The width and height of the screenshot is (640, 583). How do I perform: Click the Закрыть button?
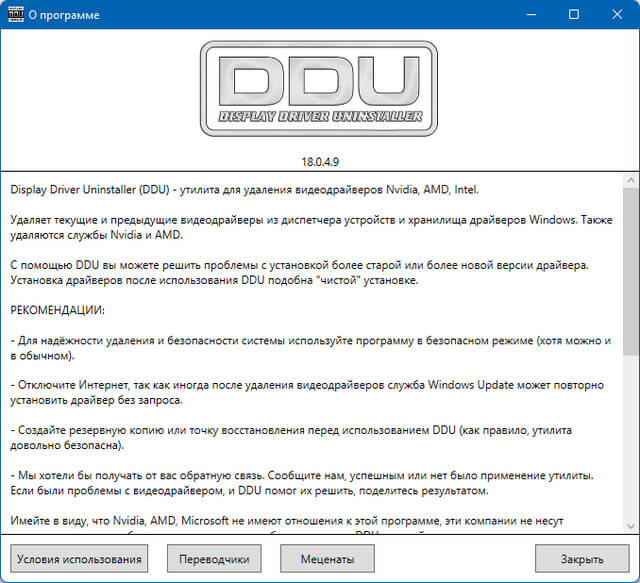[x=582, y=559]
